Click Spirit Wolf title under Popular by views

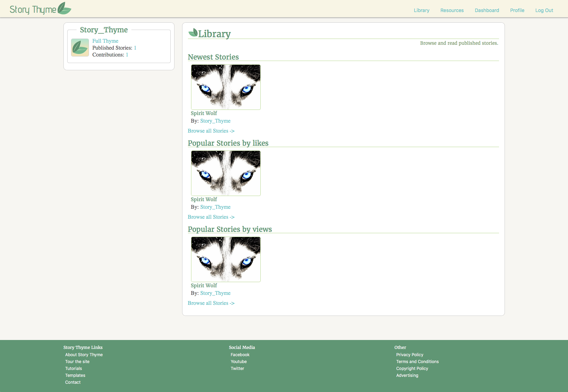[x=204, y=286]
